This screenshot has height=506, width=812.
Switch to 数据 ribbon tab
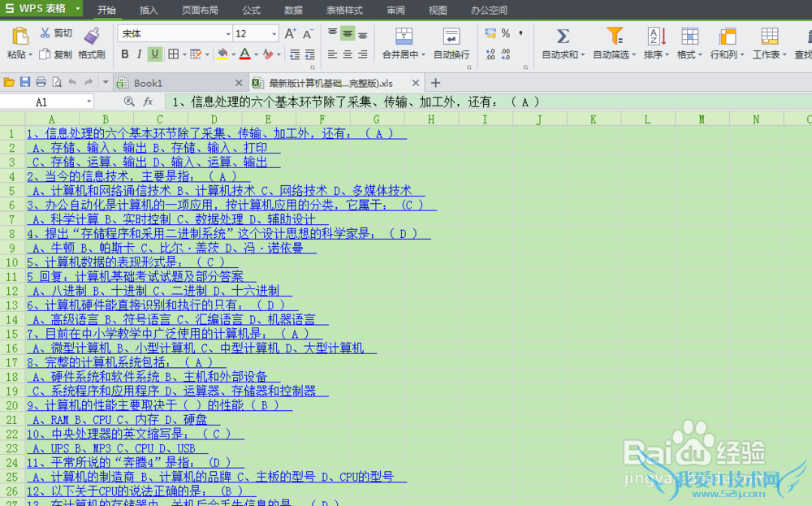[294, 10]
